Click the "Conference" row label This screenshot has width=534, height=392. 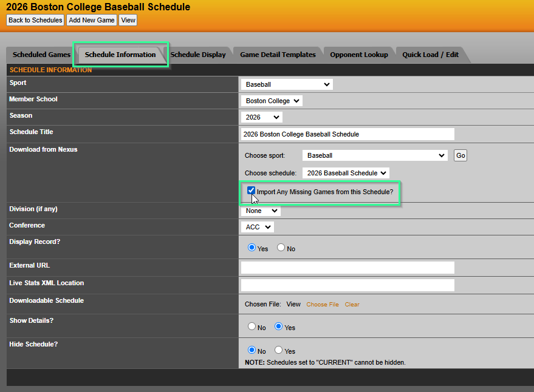click(27, 225)
